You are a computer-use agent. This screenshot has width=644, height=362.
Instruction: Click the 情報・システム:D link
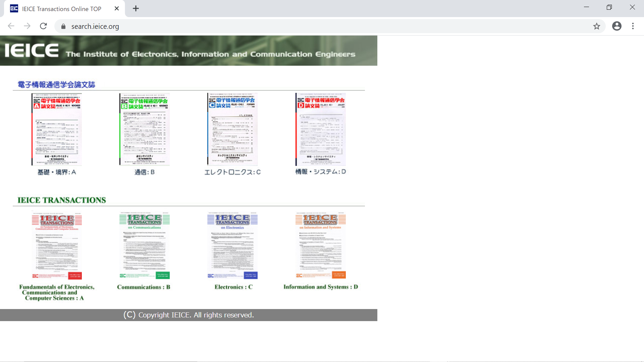321,172
